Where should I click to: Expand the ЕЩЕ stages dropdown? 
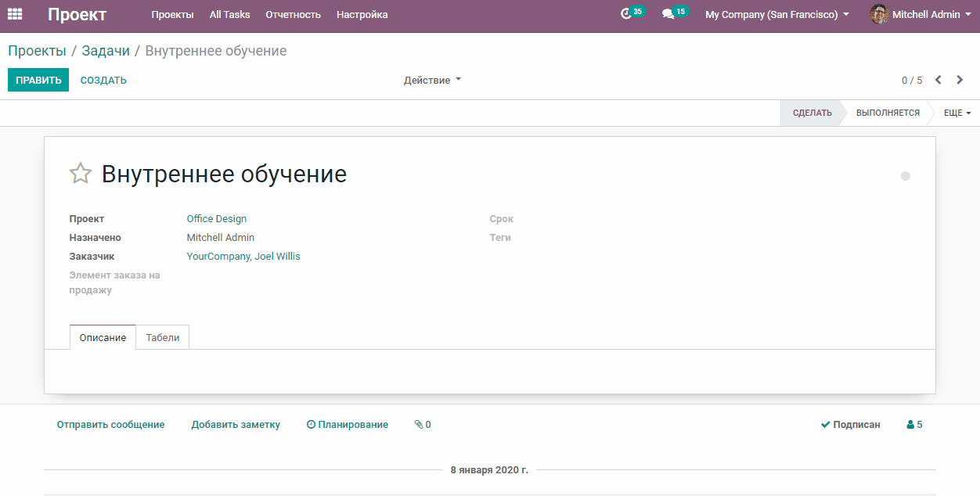point(957,113)
